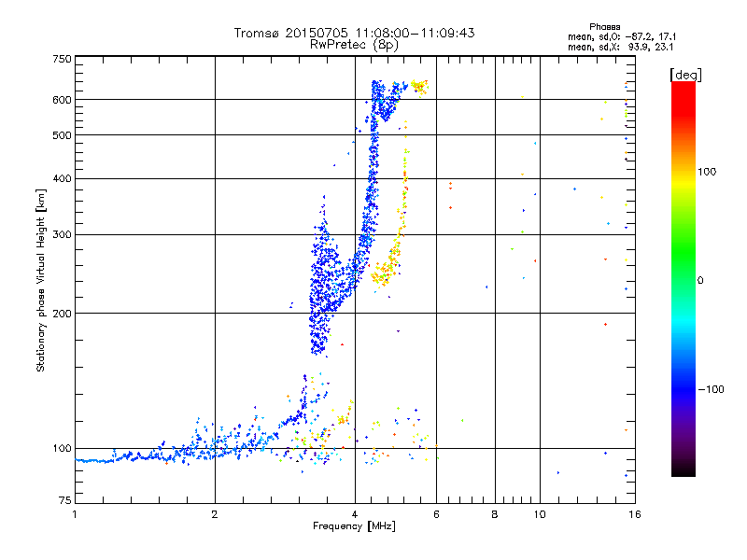This screenshot has width=747, height=560.
Task: Click the '1' x-axis frequency label
Action: coord(75,514)
